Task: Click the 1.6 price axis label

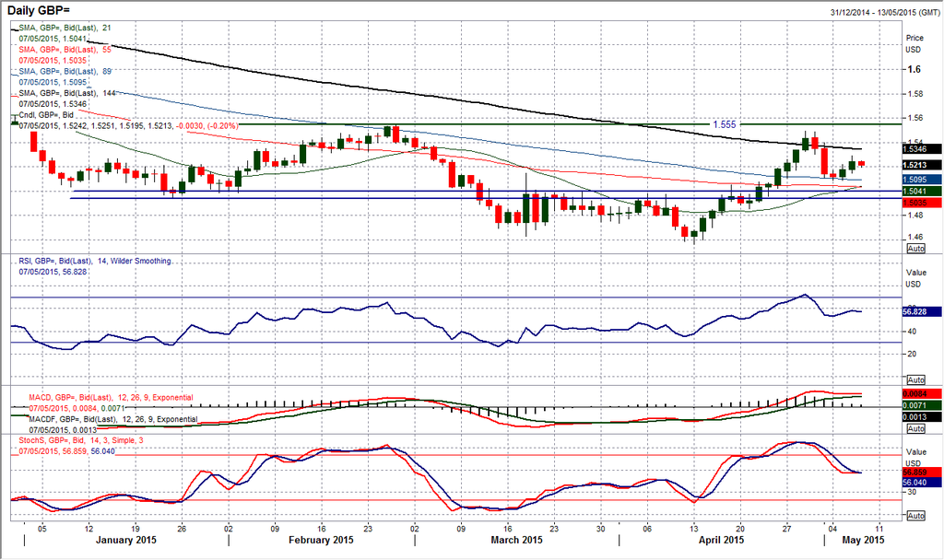Action: tap(914, 69)
